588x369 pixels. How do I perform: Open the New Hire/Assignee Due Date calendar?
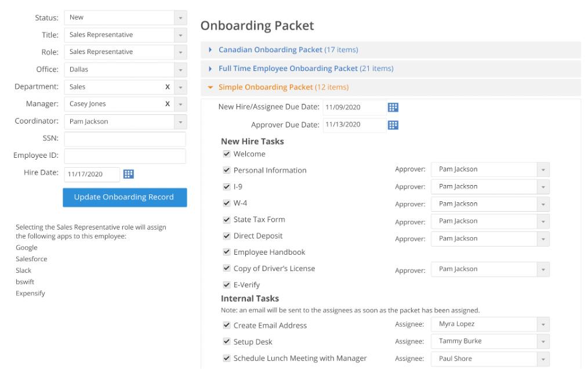coord(393,107)
